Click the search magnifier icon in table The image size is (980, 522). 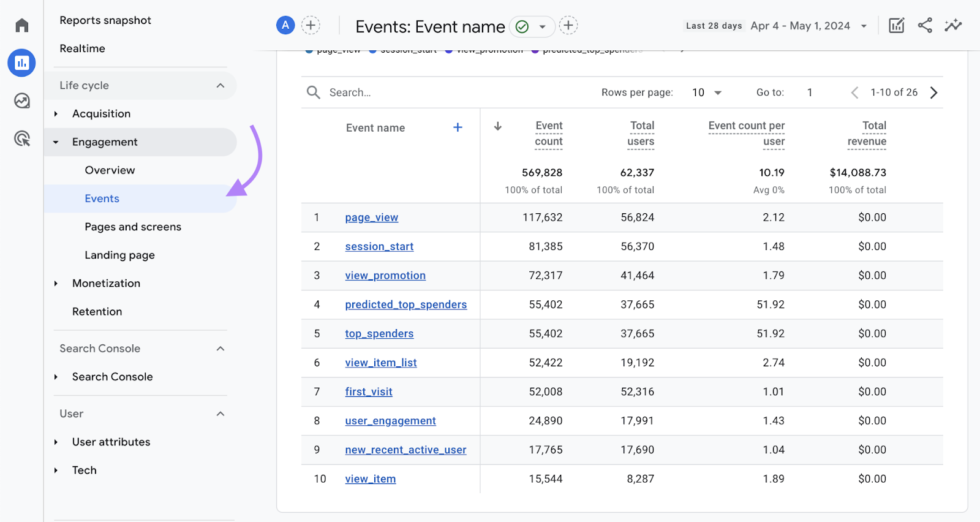click(x=314, y=93)
